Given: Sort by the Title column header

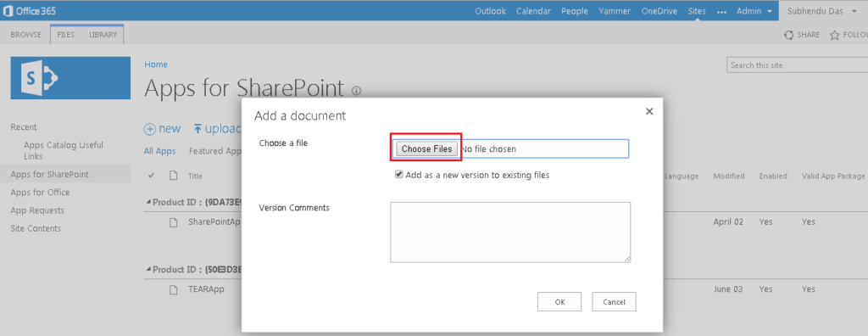Looking at the screenshot, I should (x=196, y=176).
